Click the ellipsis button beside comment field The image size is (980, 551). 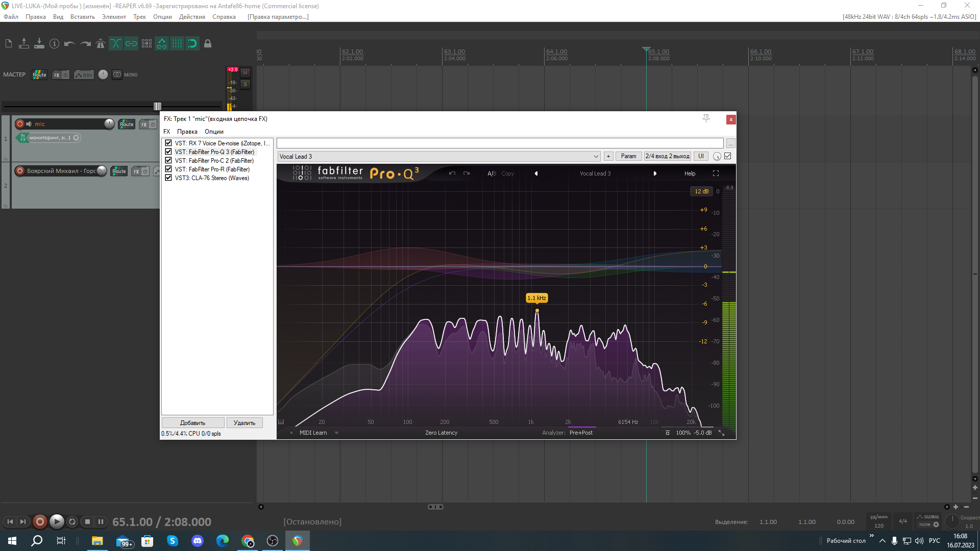(x=731, y=143)
